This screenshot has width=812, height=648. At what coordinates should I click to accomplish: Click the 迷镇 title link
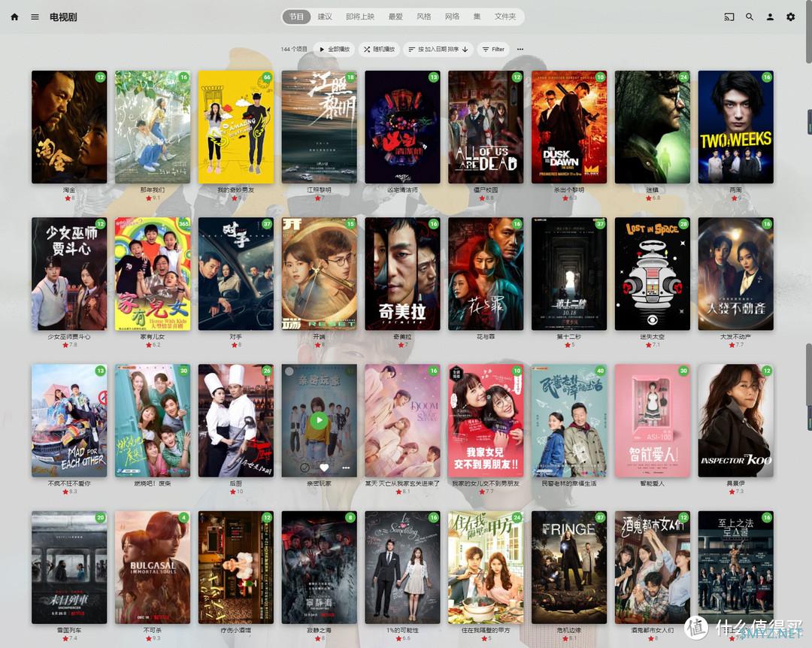pos(653,190)
